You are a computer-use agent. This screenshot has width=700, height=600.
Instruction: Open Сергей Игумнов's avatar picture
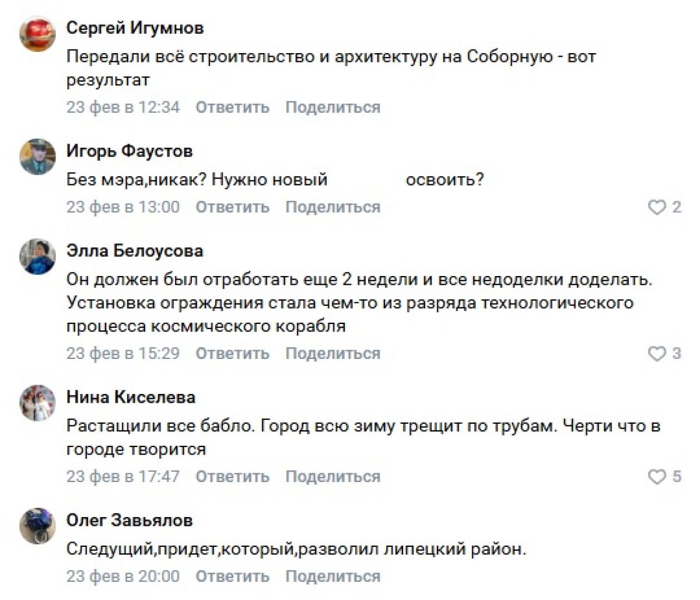tap(38, 34)
